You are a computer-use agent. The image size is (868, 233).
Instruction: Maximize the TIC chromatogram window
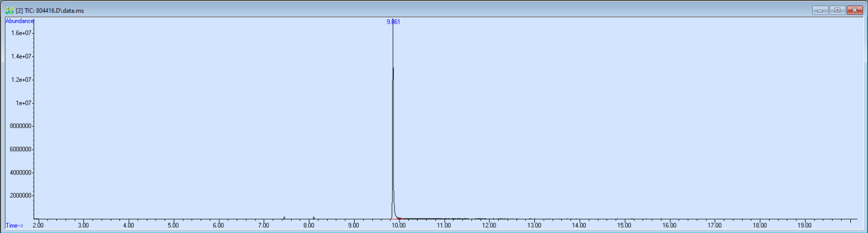pyautogui.click(x=837, y=10)
